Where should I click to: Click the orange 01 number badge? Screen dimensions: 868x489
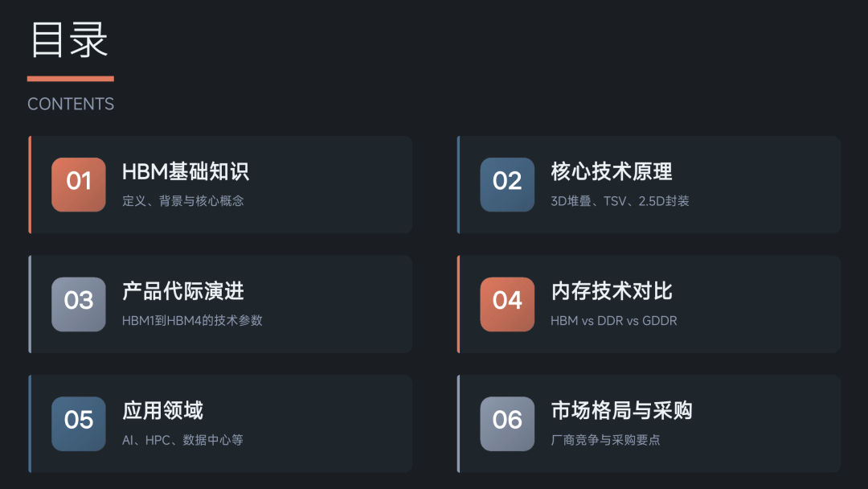(x=79, y=184)
